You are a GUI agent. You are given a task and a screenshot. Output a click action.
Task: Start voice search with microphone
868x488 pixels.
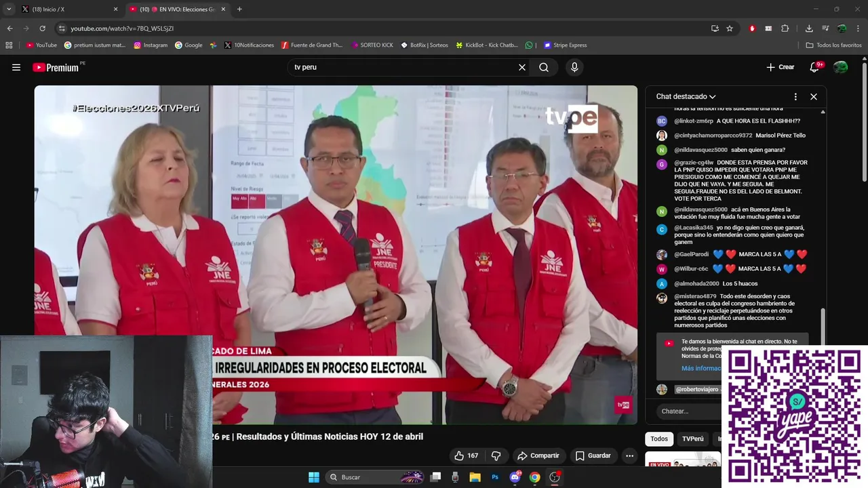(x=574, y=67)
